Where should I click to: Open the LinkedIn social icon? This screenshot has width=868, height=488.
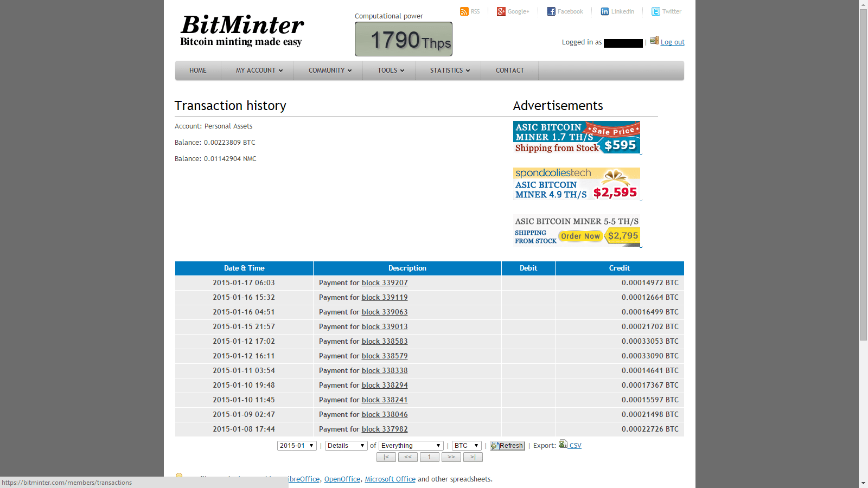click(605, 11)
